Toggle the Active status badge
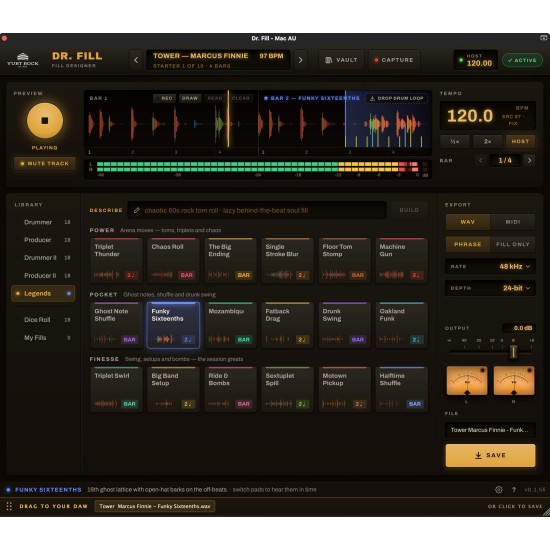 click(522, 60)
